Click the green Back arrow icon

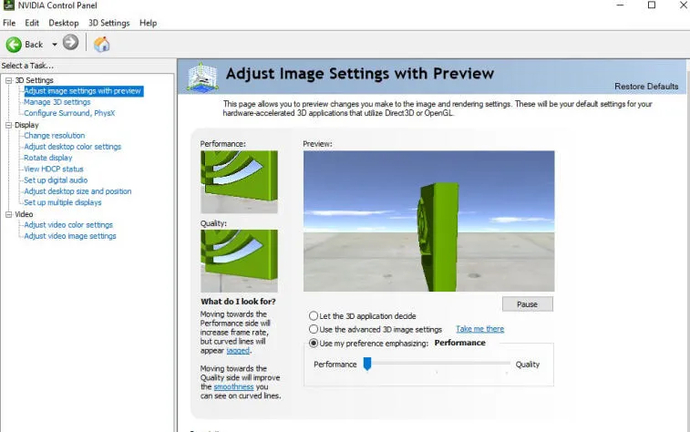click(x=14, y=44)
